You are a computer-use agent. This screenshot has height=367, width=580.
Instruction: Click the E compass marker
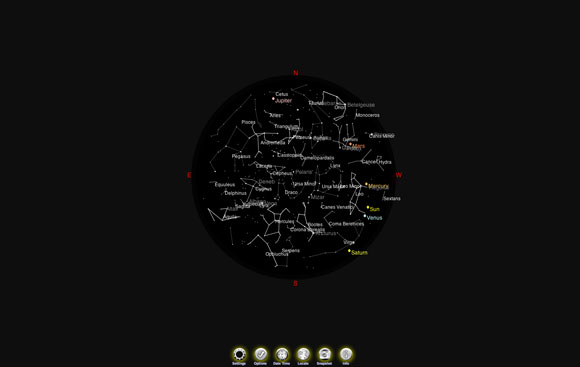[189, 175]
